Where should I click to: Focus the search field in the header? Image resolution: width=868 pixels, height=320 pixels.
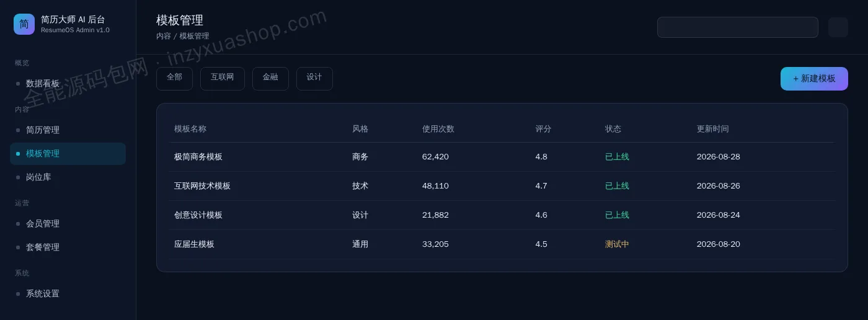(738, 27)
